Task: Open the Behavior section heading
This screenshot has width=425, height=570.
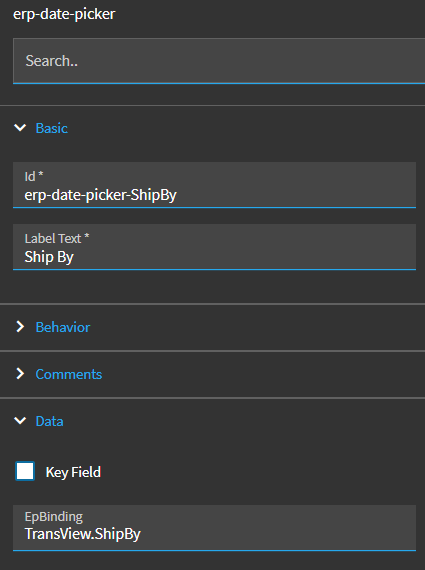Action: (63, 327)
